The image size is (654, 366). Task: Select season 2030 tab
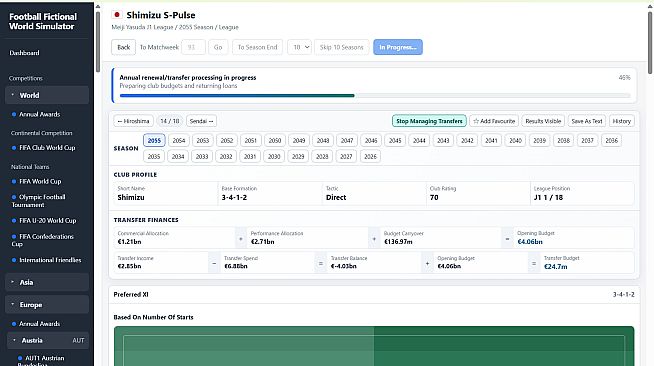coord(274,156)
